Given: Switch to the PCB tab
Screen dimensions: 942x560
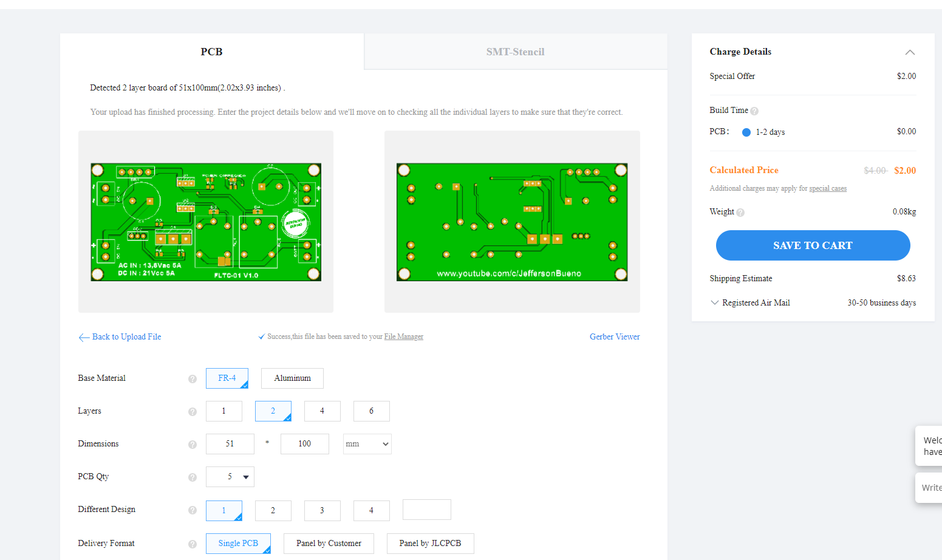Looking at the screenshot, I should 212,52.
